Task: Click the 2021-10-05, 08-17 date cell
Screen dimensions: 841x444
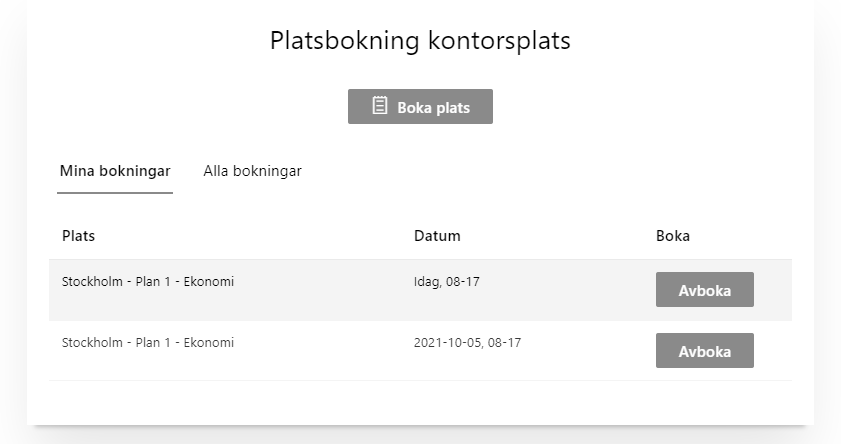Action: pos(467,343)
